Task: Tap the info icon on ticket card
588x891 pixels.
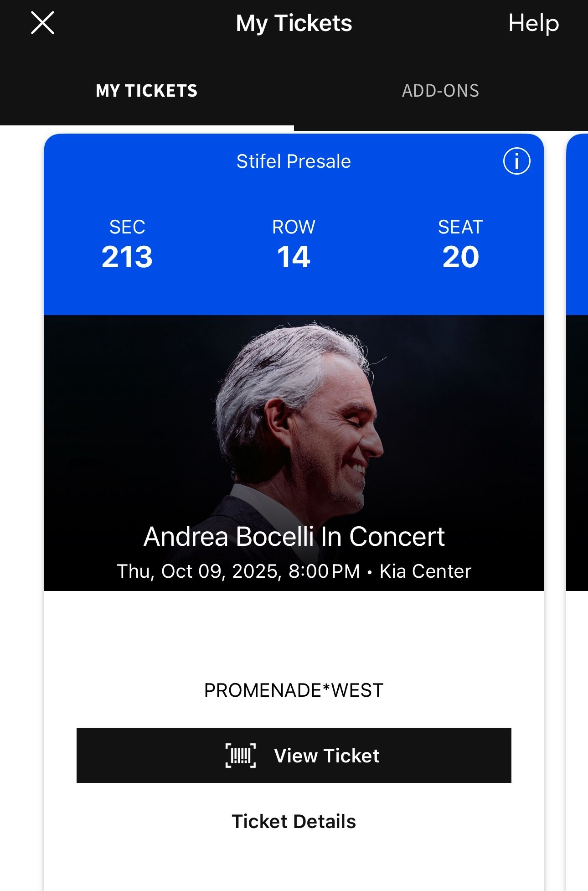Action: coord(516,161)
